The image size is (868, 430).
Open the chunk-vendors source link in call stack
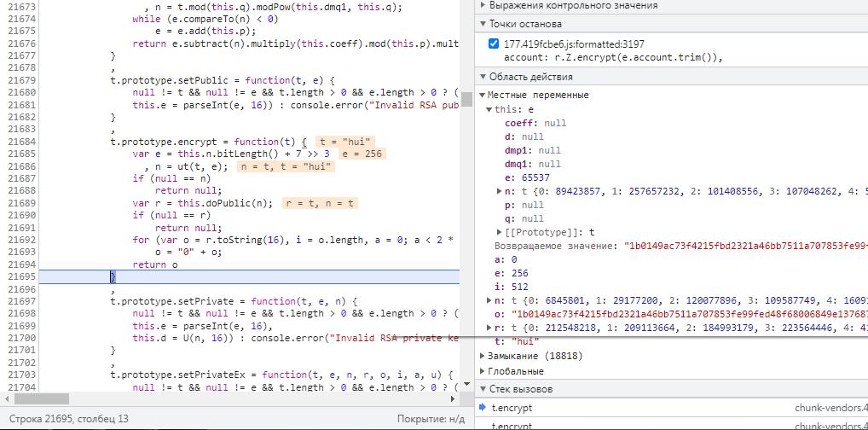pos(830,408)
